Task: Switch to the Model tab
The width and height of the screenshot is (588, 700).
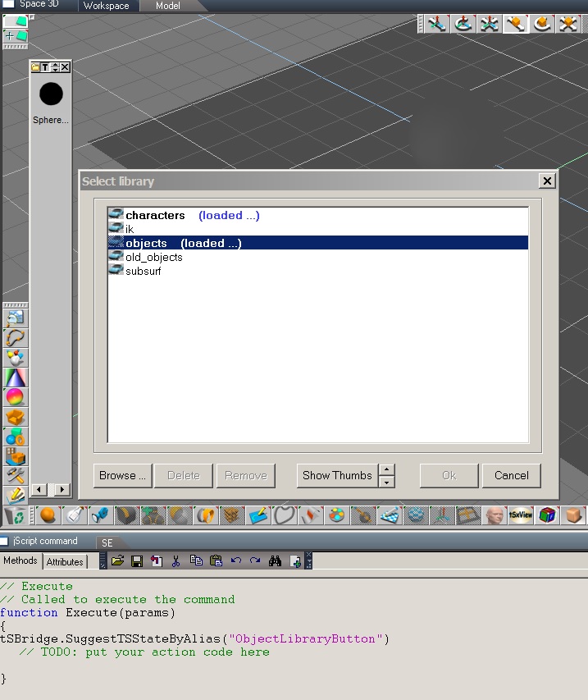Action: pos(168,6)
